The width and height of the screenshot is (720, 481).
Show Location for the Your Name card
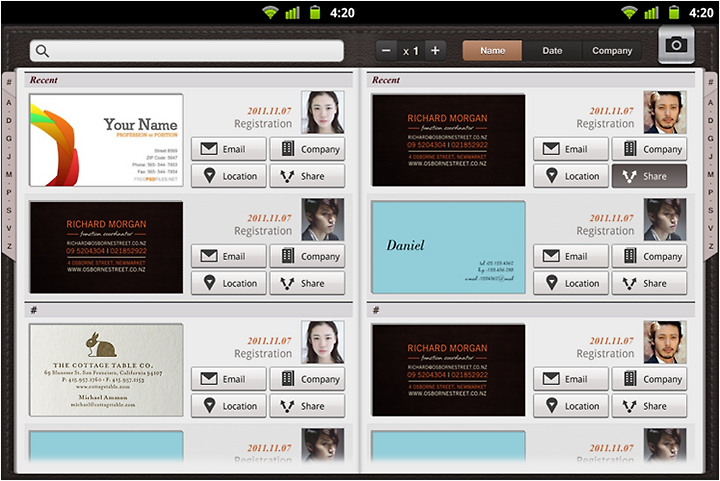point(229,176)
